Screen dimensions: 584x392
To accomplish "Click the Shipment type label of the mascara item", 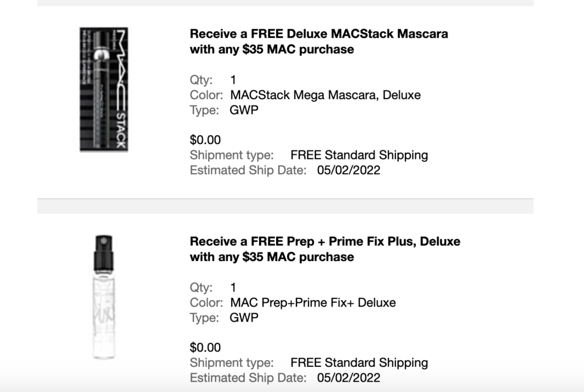I will (x=232, y=155).
